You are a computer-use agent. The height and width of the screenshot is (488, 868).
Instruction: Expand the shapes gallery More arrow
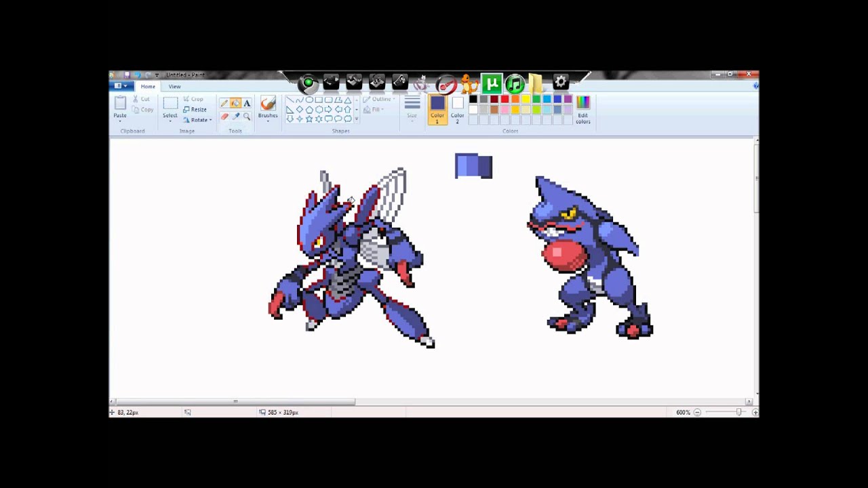tap(357, 119)
